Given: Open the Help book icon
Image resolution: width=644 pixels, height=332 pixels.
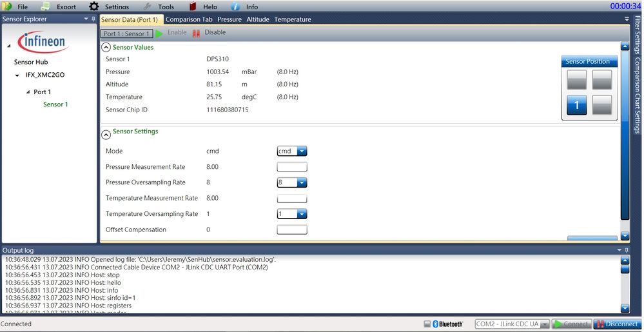Looking at the screenshot, I should (193, 6).
